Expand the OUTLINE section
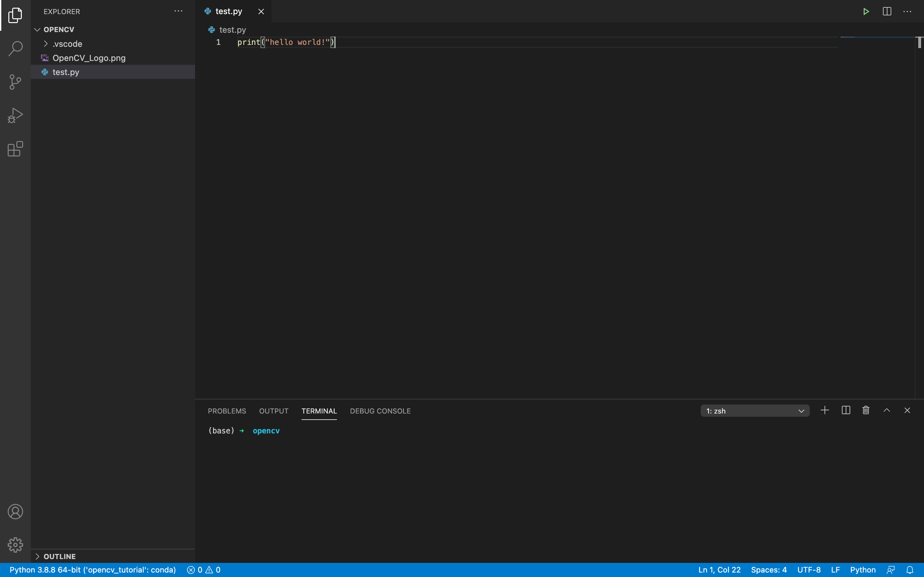The image size is (924, 577). (60, 556)
